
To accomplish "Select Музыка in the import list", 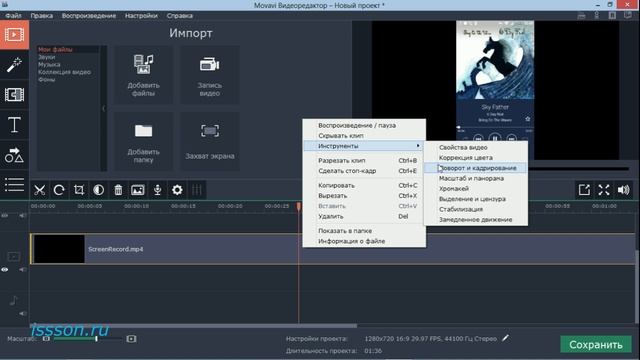I will [49, 64].
